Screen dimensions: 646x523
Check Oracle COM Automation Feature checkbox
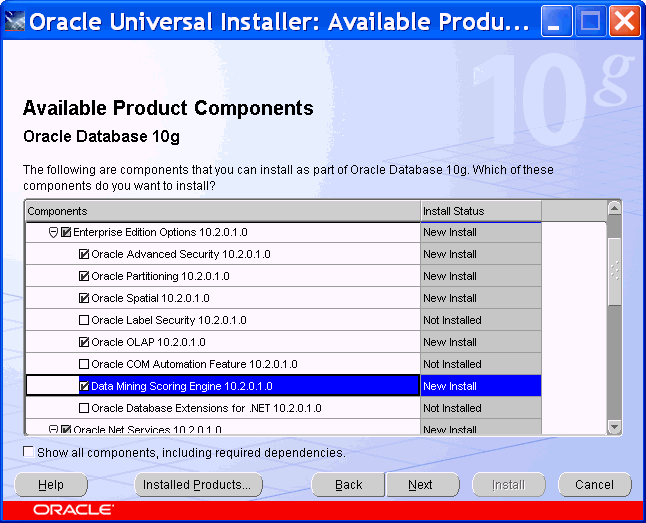pos(84,364)
